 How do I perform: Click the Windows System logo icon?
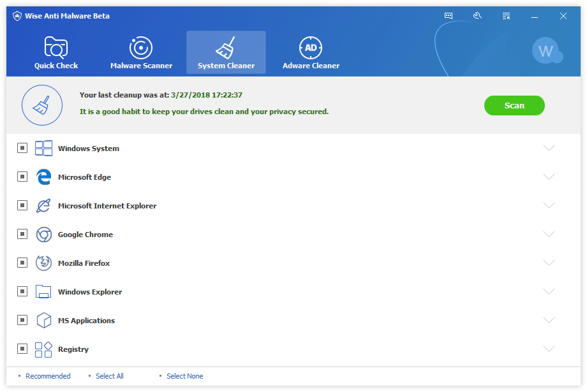click(43, 148)
